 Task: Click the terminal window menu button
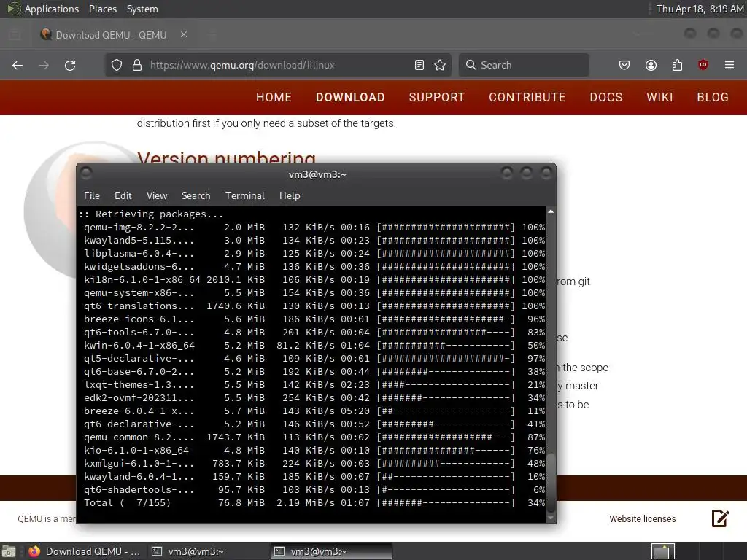[86, 174]
